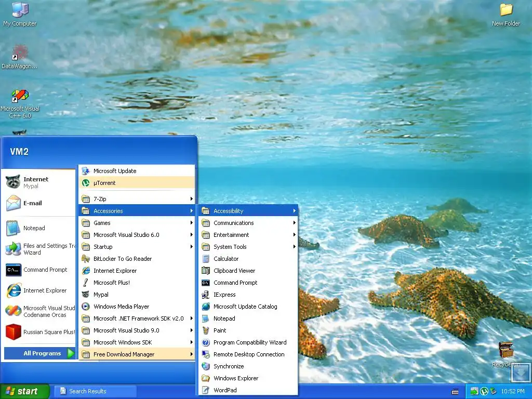Click the keyboard icon in taskbar
Image resolution: width=532 pixels, height=399 pixels.
coord(455,392)
